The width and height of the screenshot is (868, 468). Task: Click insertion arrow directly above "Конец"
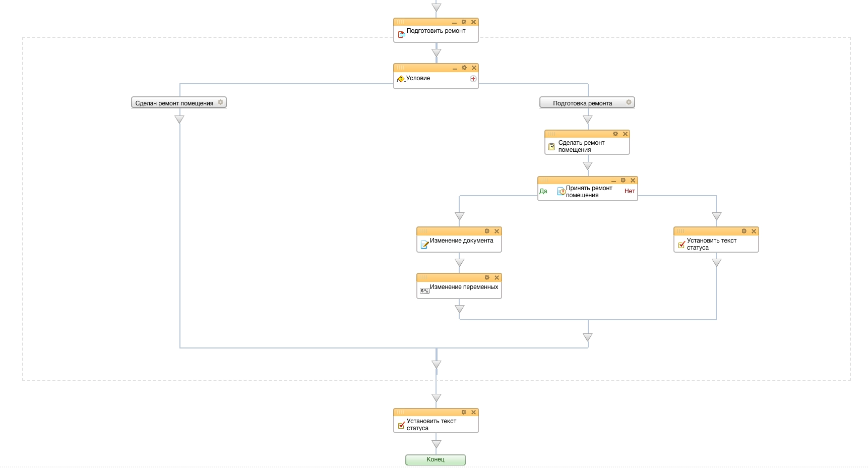[x=437, y=444]
